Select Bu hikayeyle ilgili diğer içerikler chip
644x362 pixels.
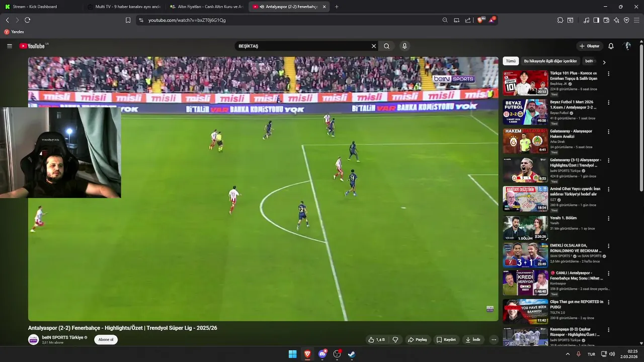pyautogui.click(x=550, y=61)
